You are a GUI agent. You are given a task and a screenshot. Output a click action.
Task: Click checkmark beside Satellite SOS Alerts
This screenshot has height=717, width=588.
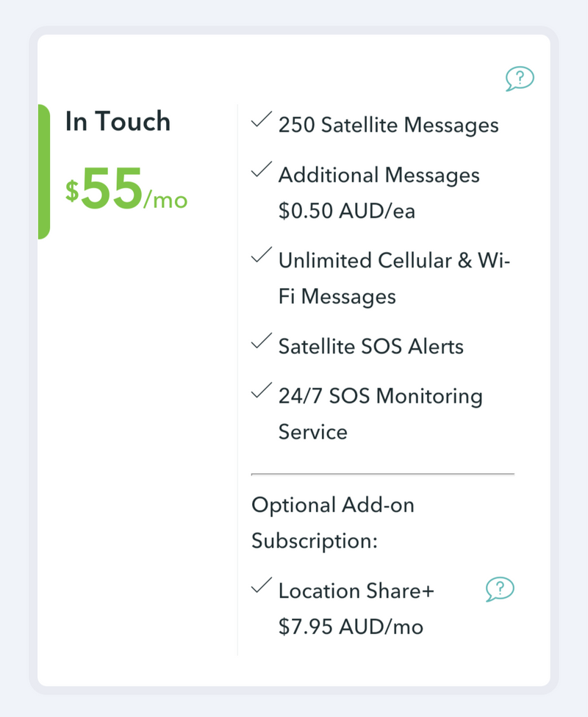(x=261, y=342)
